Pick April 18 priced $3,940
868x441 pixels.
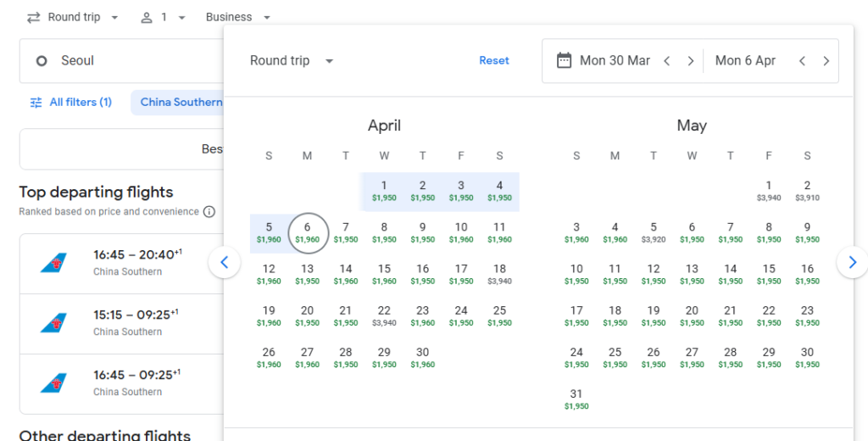[499, 274]
